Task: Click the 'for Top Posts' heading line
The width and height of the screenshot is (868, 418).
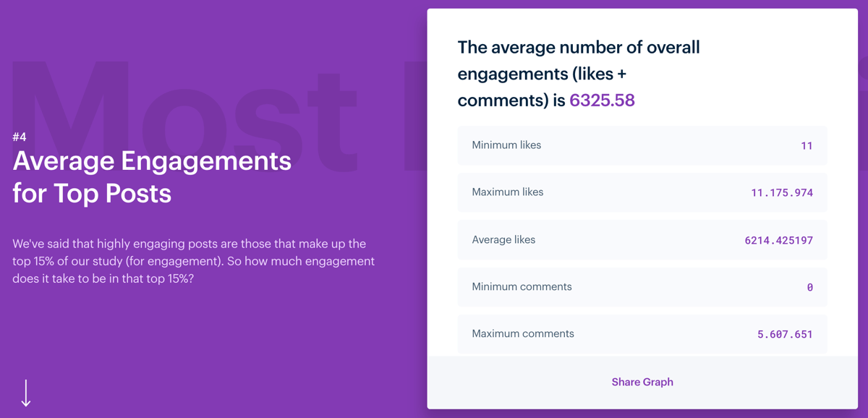Action: click(92, 193)
